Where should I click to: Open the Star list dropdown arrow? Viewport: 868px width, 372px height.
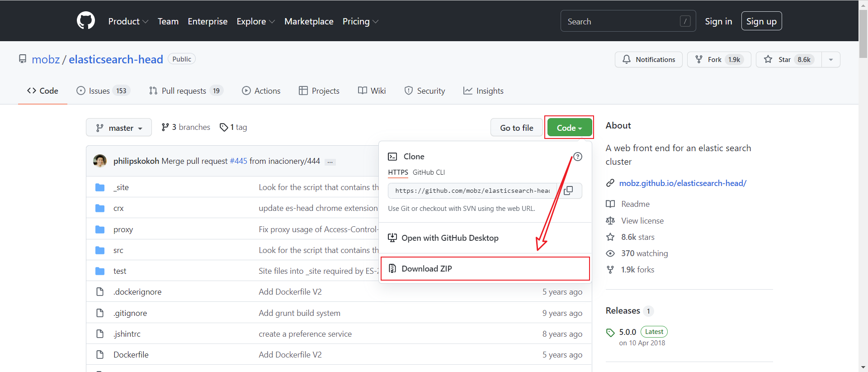click(x=831, y=60)
